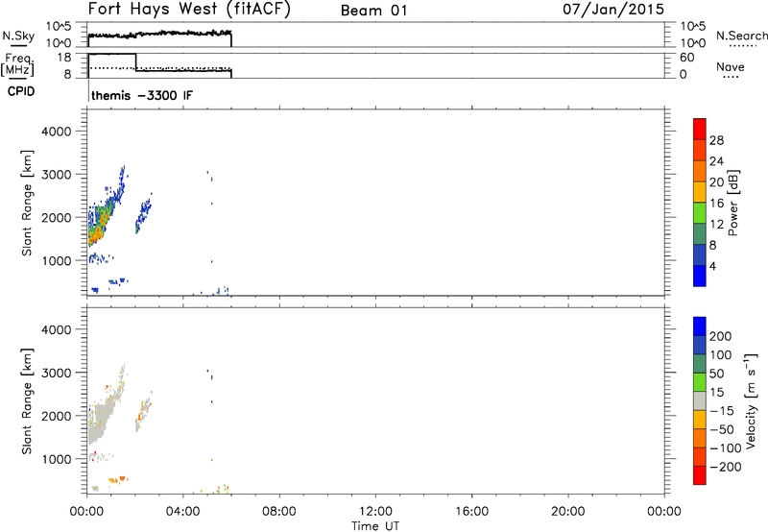This screenshot has height=532, width=768.
Task: Click the '16:00' time tick label
Action: coord(471,512)
